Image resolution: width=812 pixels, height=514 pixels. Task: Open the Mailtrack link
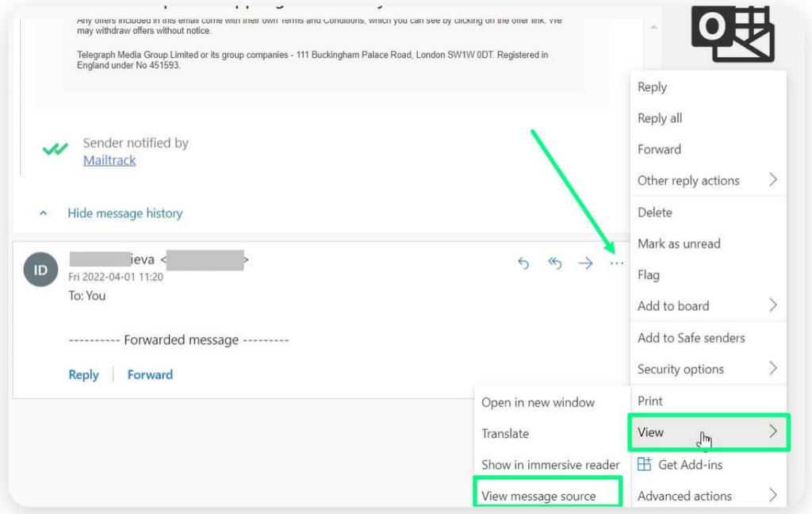[x=109, y=160]
